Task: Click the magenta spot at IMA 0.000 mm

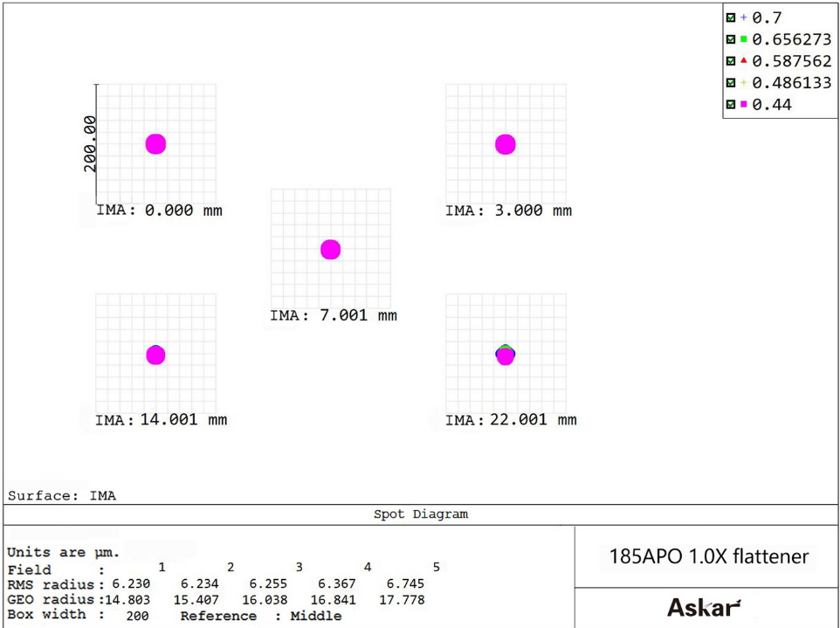Action: coord(155,144)
